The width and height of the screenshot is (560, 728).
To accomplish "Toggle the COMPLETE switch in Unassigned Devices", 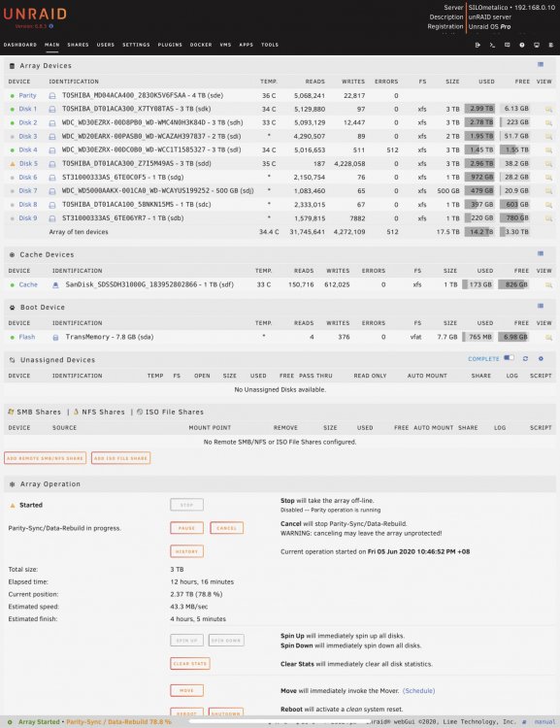I will tap(509, 358).
